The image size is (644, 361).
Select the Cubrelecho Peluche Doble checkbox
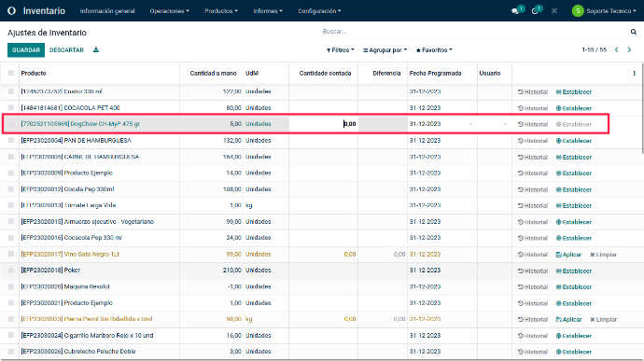tap(10, 352)
